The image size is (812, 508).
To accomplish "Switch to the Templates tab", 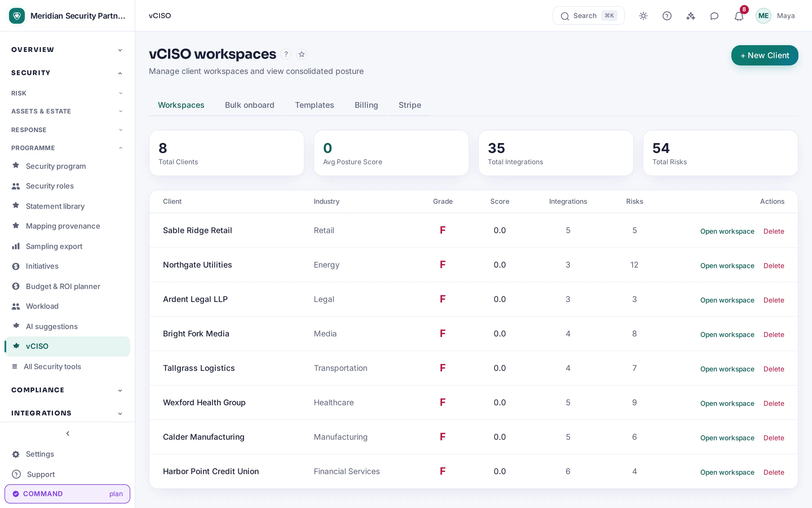I will click(x=314, y=105).
